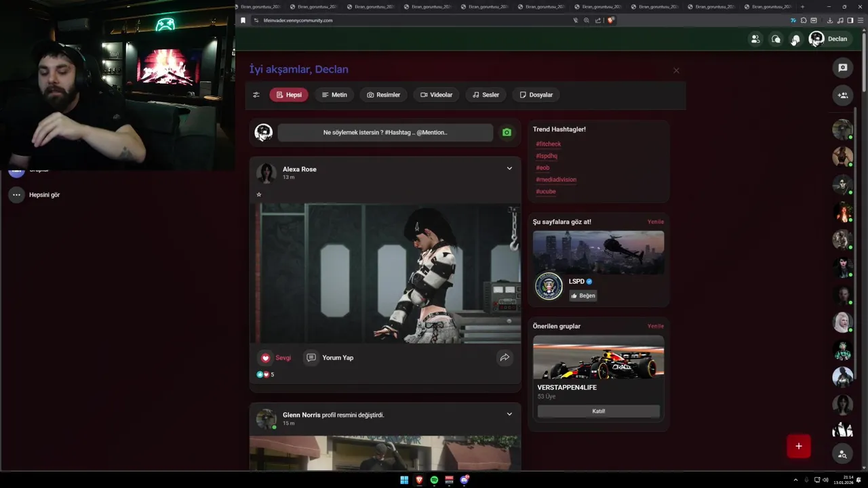Switch to the Videolar filter tab
Viewport: 868px width, 488px height.
pyautogui.click(x=436, y=95)
